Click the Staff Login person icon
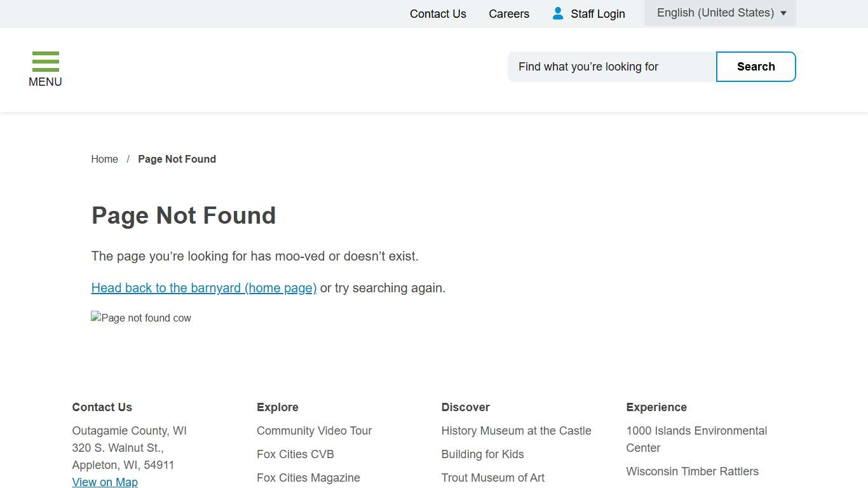The width and height of the screenshot is (868, 488). tap(557, 13)
